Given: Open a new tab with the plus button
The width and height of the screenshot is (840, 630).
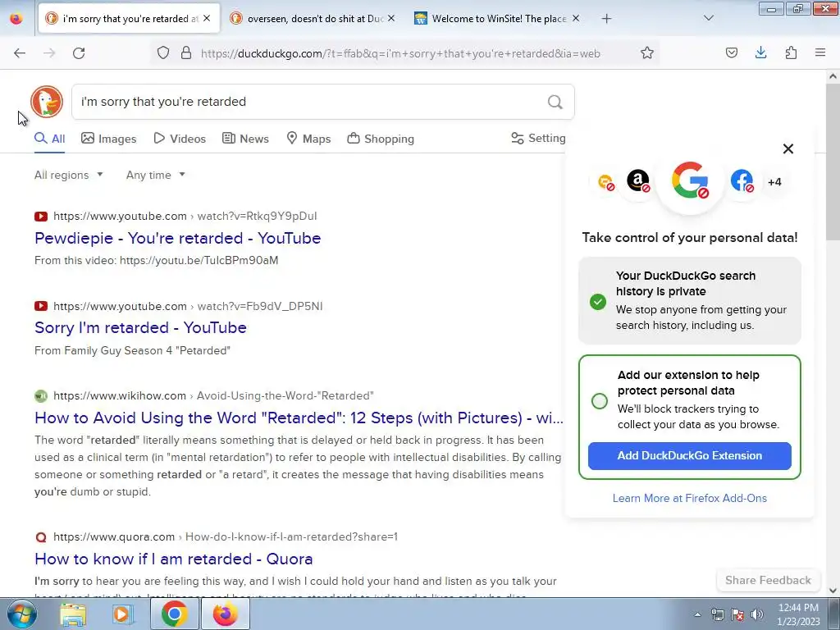Looking at the screenshot, I should [606, 19].
